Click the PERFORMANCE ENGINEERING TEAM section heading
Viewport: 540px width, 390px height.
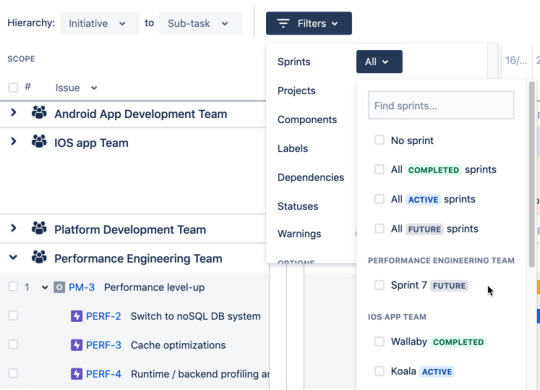point(441,260)
